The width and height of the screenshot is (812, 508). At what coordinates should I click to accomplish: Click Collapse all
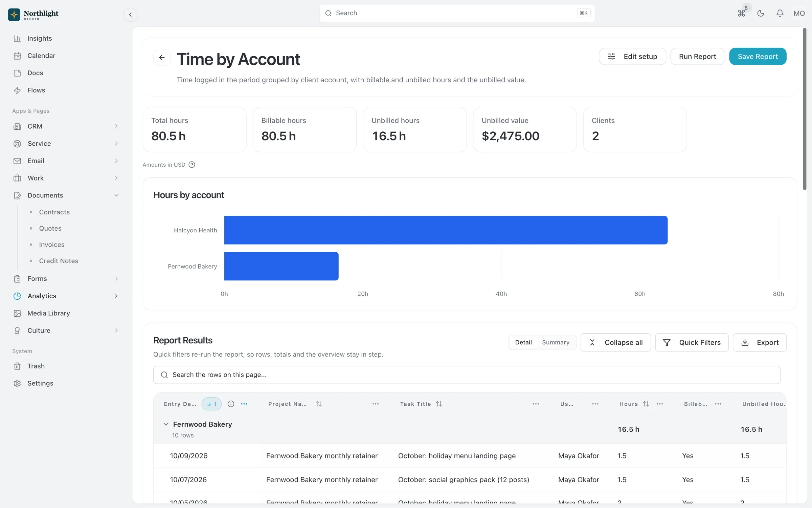point(615,342)
